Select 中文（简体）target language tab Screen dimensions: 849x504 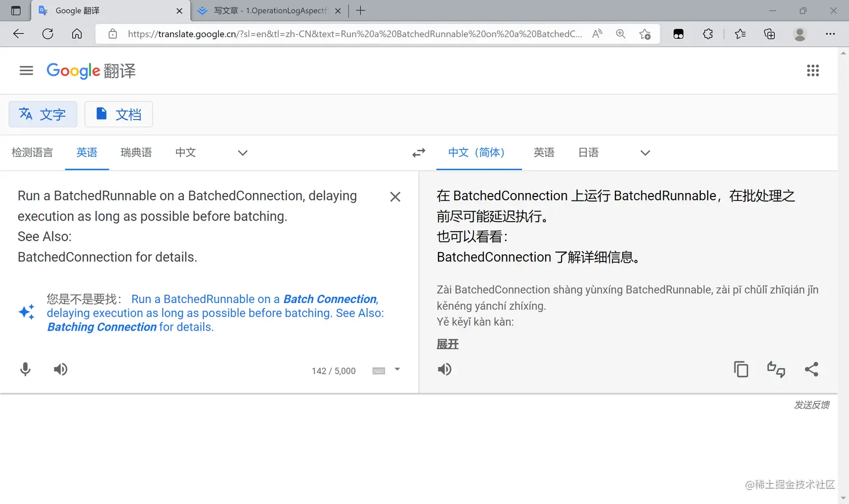coord(478,153)
